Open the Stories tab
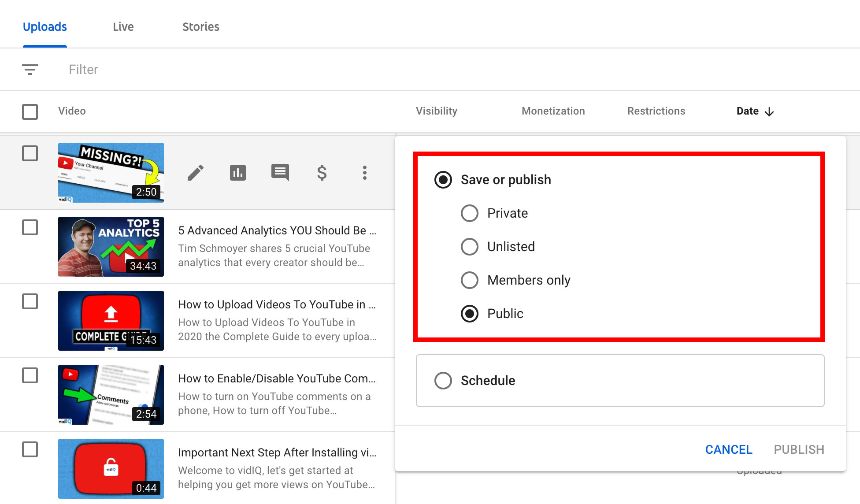Viewport: 860px width, 504px height. click(x=200, y=27)
